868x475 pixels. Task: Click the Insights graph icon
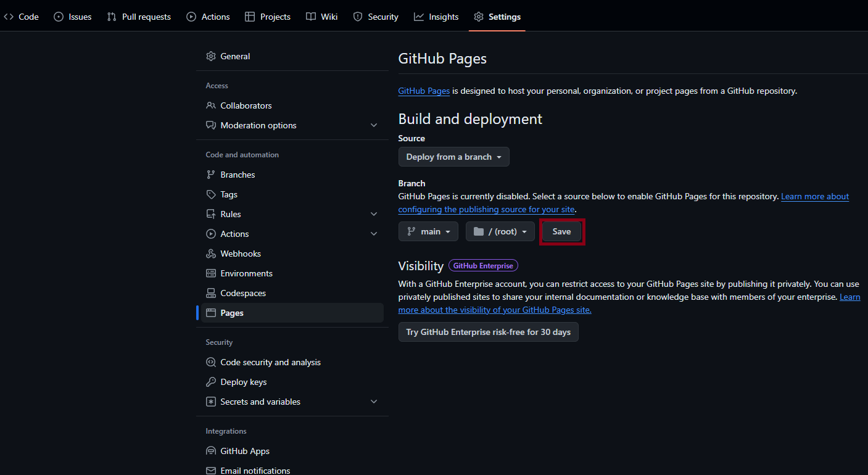click(x=419, y=17)
